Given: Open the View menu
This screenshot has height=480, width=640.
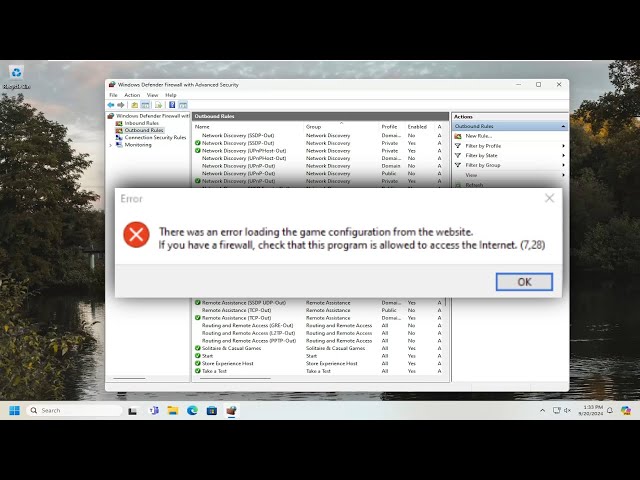Looking at the screenshot, I should click(x=152, y=95).
